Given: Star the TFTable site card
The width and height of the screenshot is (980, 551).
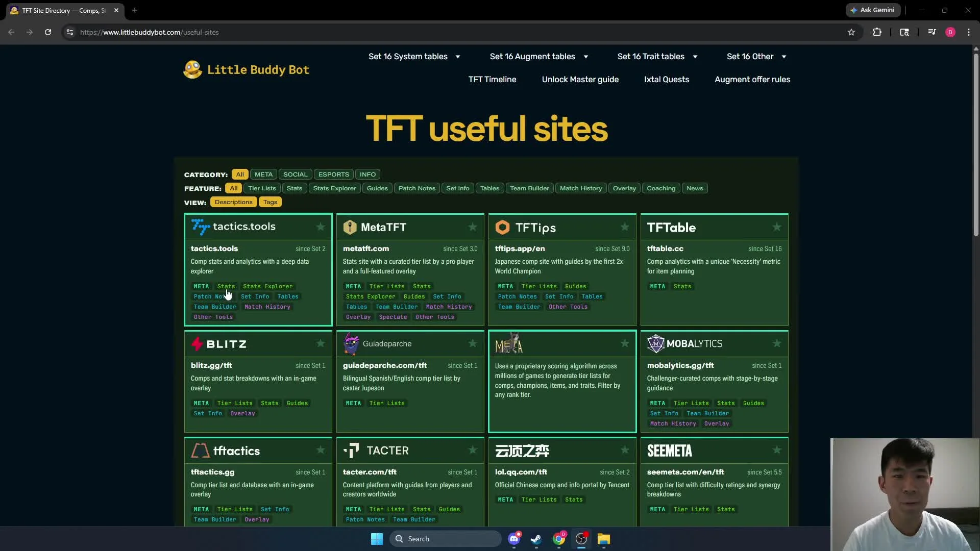Looking at the screenshot, I should (777, 227).
